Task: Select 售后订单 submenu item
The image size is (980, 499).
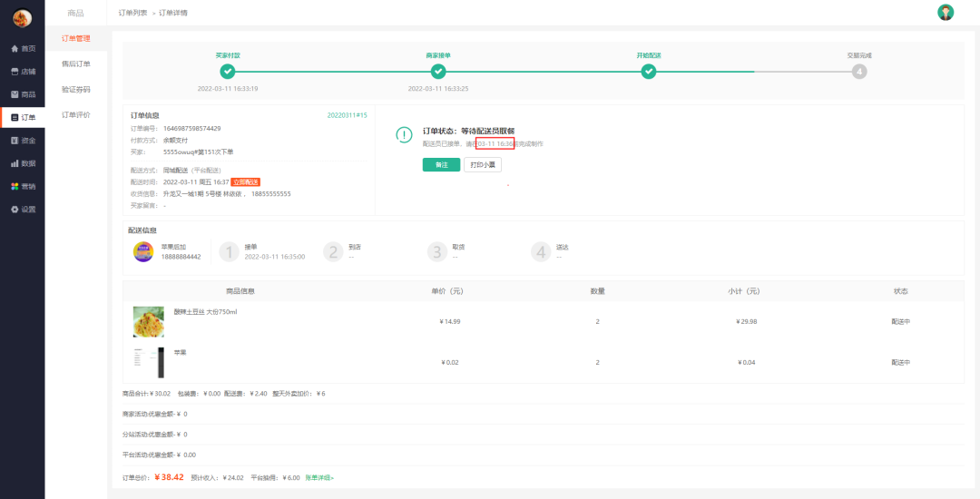Action: click(x=75, y=64)
